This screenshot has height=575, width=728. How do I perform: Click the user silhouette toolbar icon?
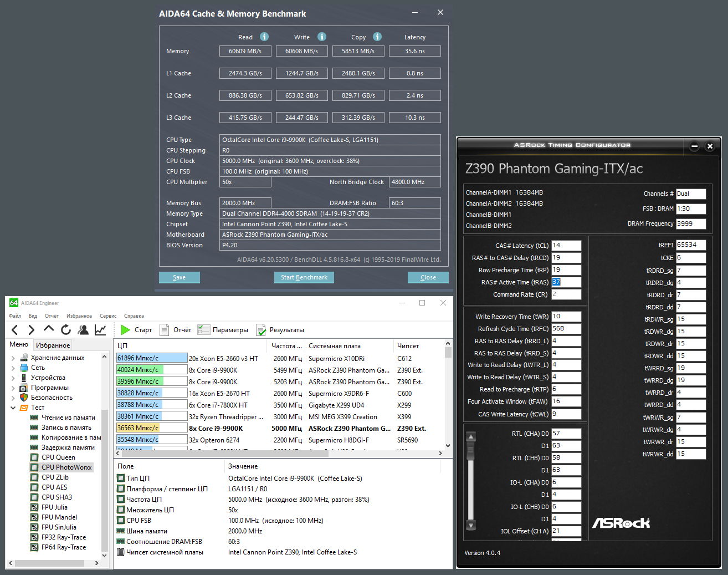(x=83, y=330)
